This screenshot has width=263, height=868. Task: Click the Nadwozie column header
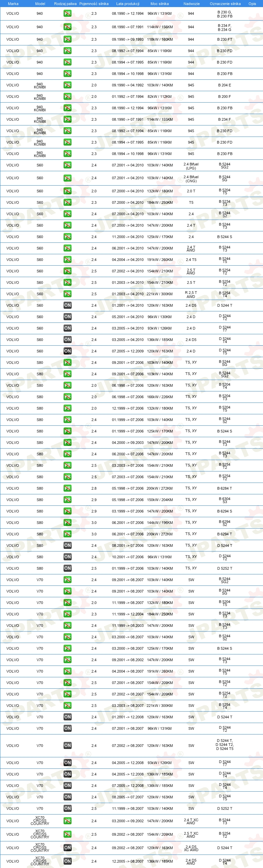[x=191, y=4]
